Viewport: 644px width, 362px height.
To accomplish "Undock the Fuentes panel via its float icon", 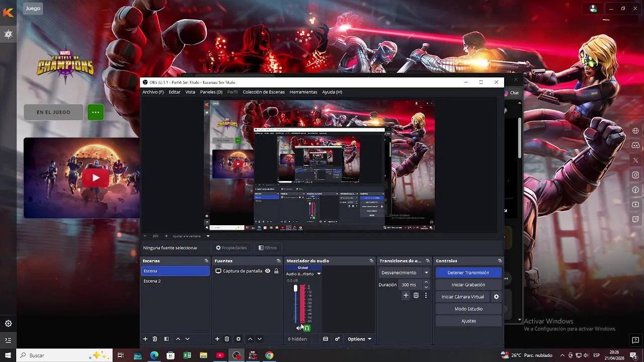I will tap(279, 261).
